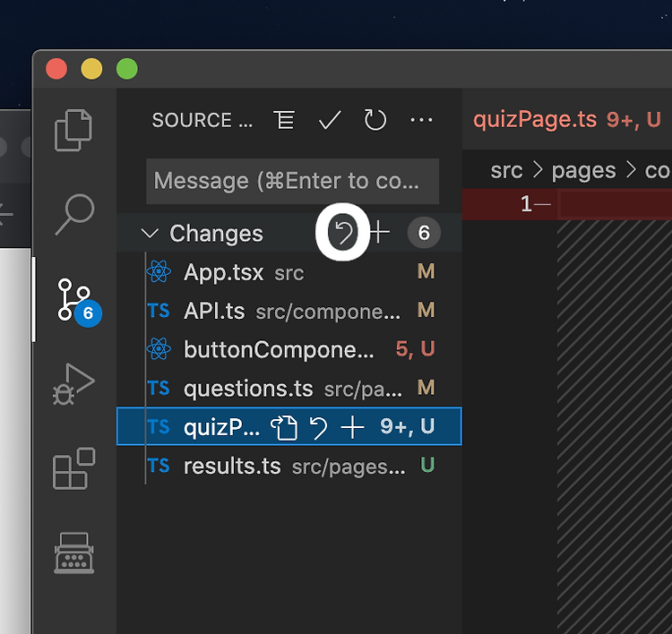Open the typewriter icon panel in activity bar

pyautogui.click(x=73, y=553)
